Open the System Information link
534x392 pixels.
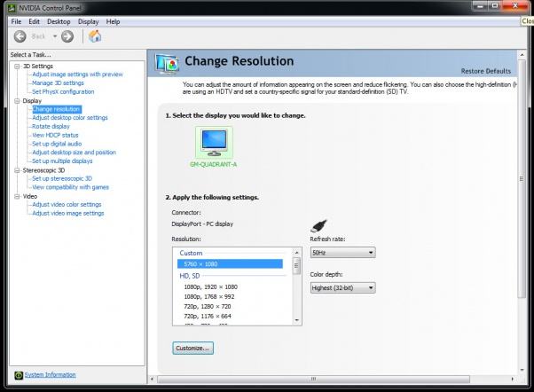[50, 374]
